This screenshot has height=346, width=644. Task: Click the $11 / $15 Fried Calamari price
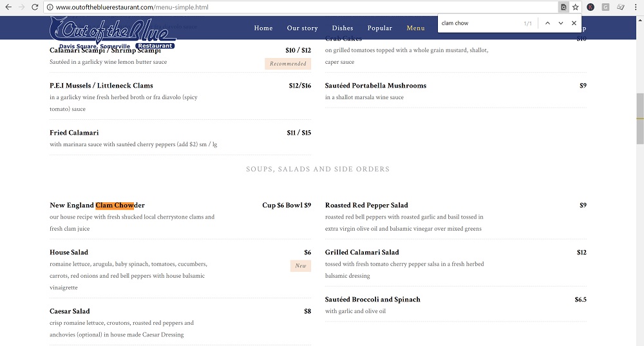[299, 133]
